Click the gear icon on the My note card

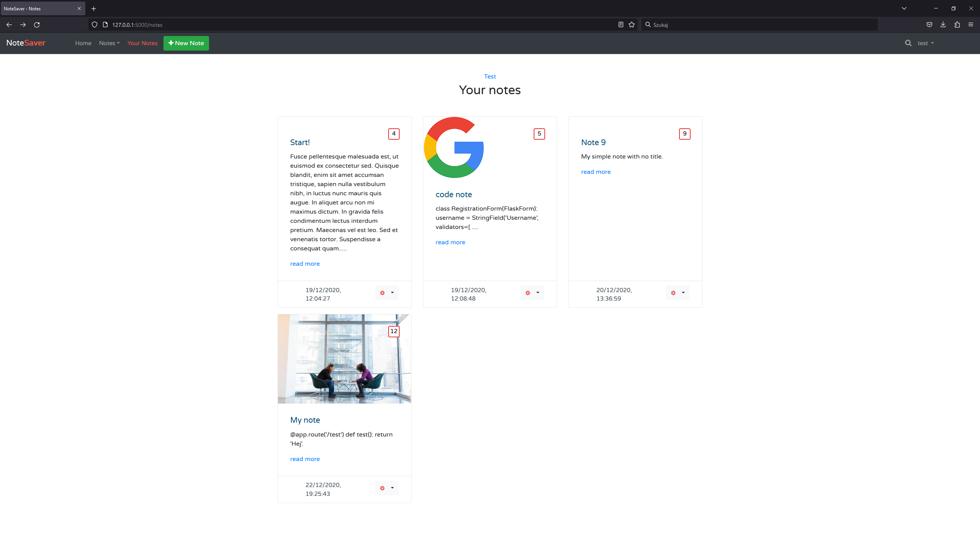(382, 488)
